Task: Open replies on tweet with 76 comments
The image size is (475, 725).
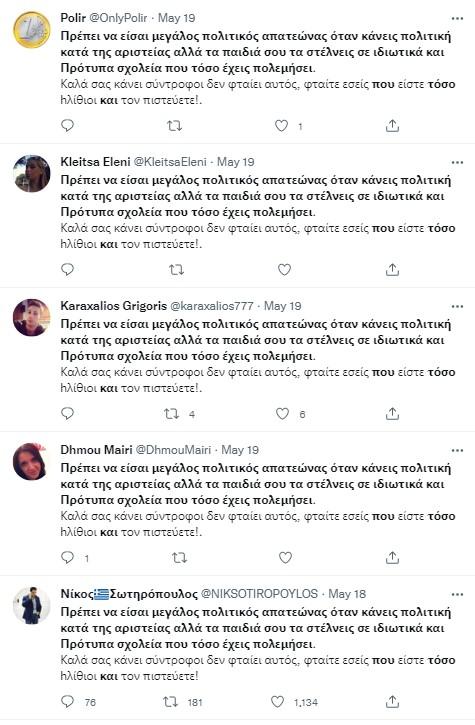Action: 68,702
